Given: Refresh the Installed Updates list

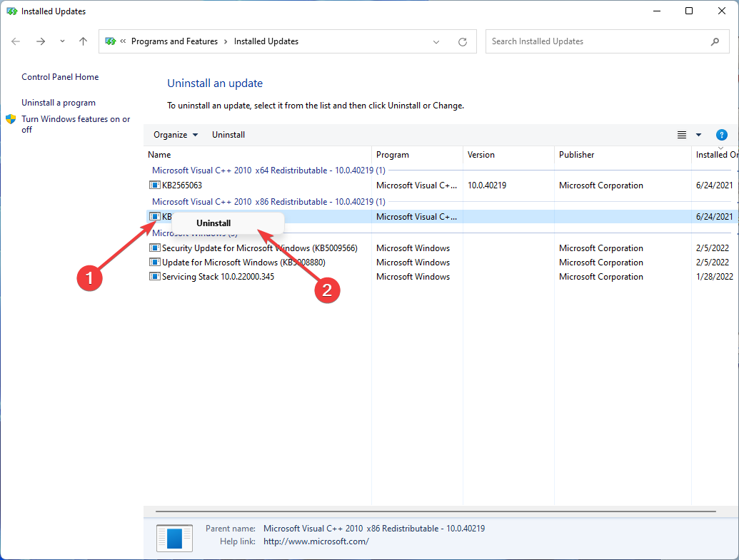Looking at the screenshot, I should (x=463, y=42).
